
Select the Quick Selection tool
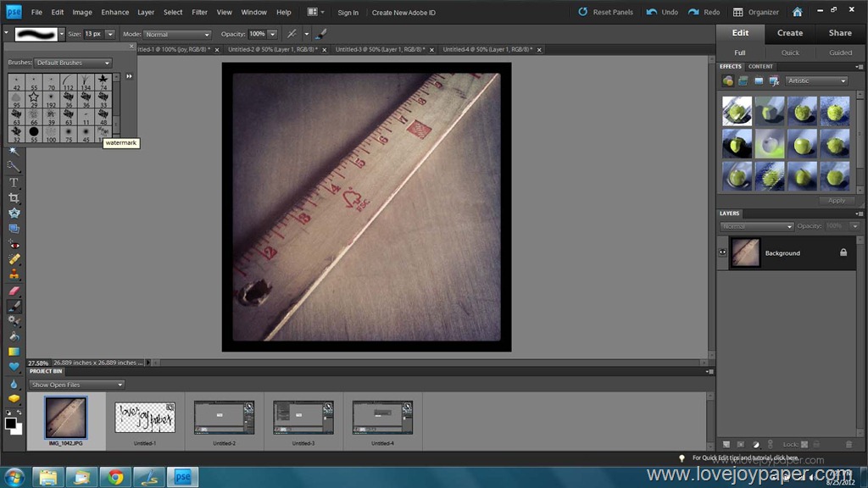coord(14,166)
